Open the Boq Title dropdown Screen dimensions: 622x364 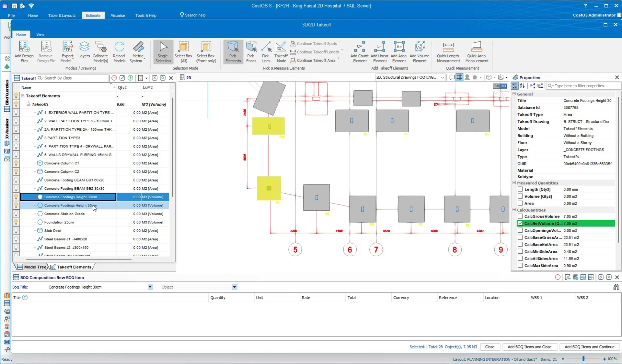click(150, 287)
